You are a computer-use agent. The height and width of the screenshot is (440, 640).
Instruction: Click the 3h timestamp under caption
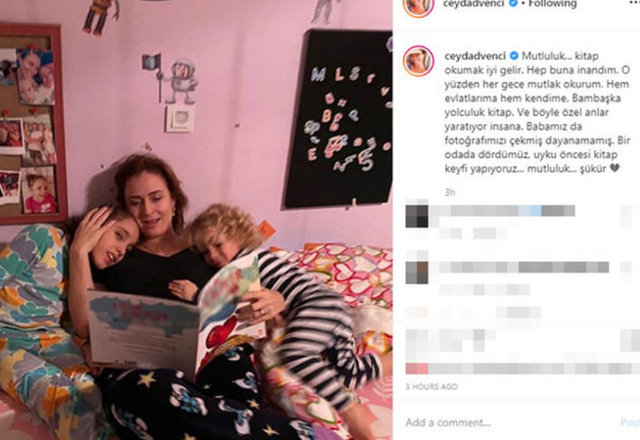click(449, 193)
